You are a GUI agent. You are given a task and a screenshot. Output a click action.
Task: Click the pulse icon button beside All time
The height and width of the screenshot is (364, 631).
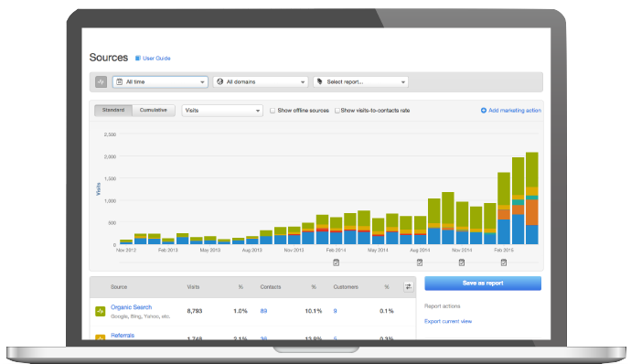point(101,81)
